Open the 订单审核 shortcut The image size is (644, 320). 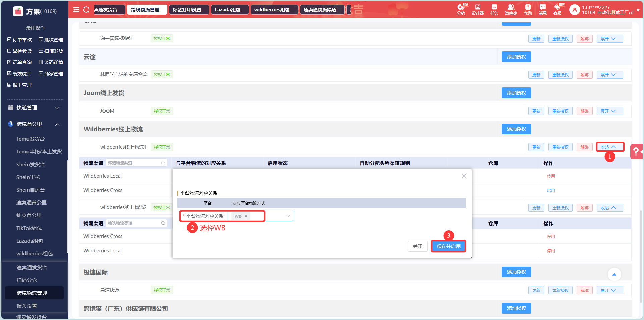(19, 40)
